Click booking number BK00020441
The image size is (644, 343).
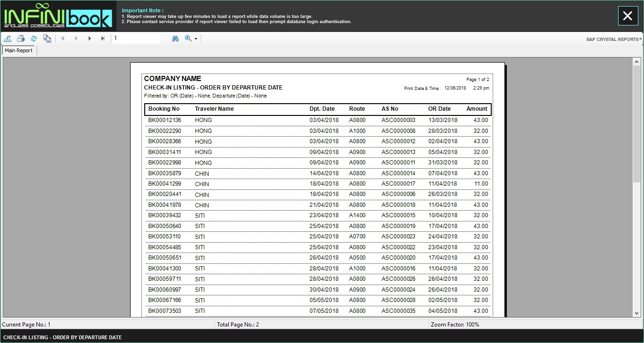[x=165, y=194]
